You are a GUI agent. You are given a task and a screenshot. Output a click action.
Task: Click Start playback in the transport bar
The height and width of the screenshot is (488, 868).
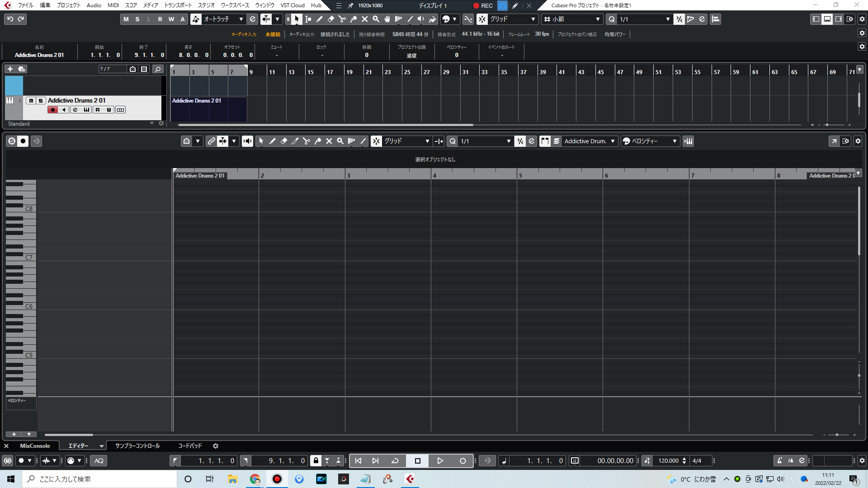440,460
